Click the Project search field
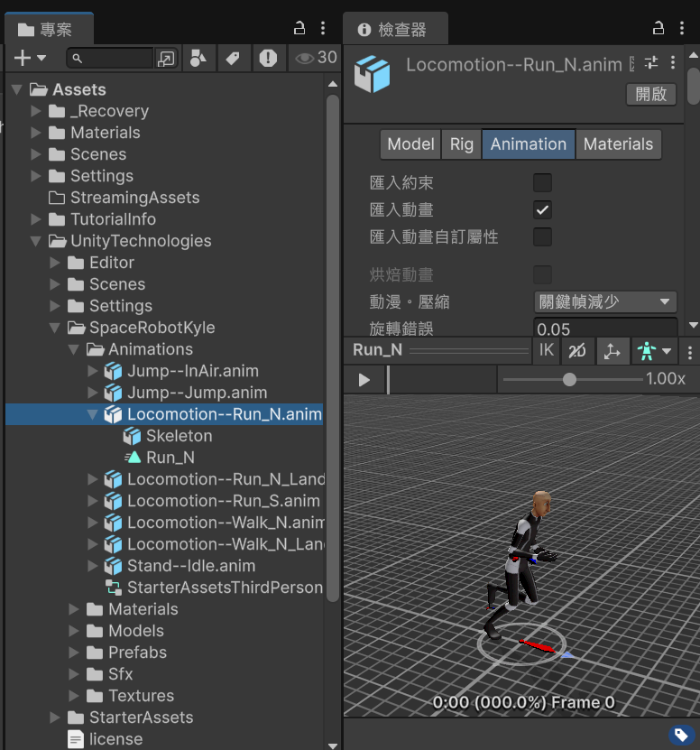This screenshot has height=750, width=700. click(x=110, y=59)
